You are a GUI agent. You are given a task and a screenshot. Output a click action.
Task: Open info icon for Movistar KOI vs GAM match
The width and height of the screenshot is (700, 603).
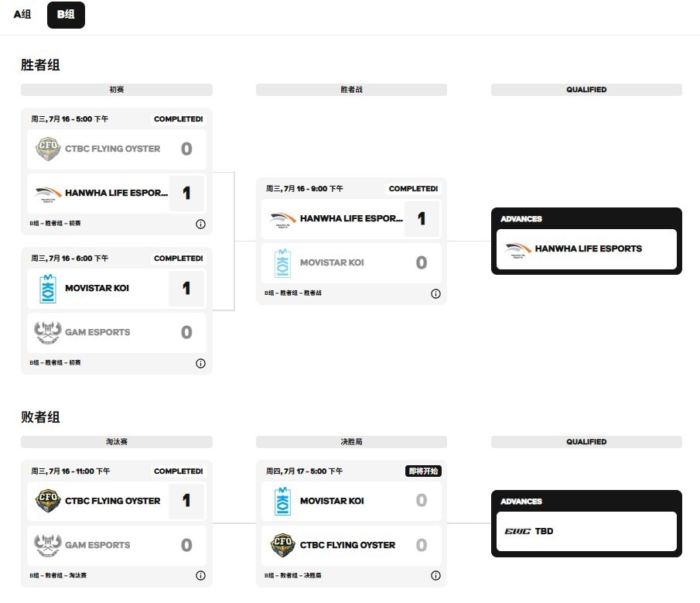200,363
